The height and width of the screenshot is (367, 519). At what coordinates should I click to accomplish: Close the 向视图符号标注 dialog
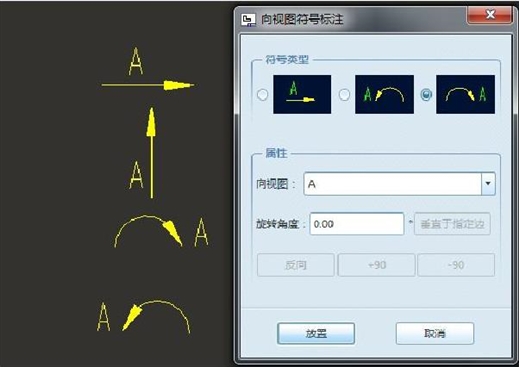point(489,15)
